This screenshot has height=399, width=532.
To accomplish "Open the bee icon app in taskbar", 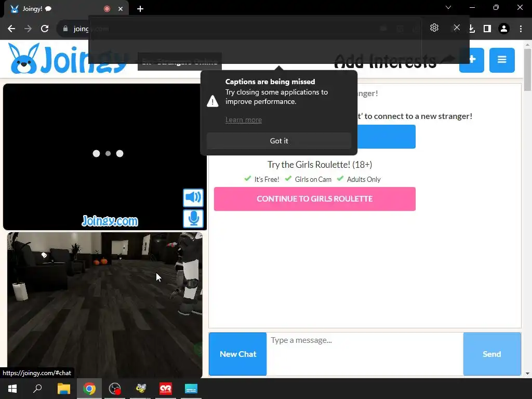I will click(140, 389).
